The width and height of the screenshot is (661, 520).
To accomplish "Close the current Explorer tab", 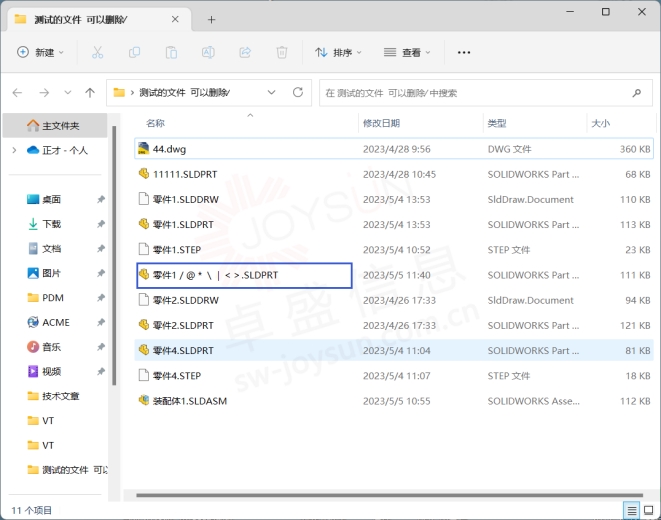I will 175,19.
